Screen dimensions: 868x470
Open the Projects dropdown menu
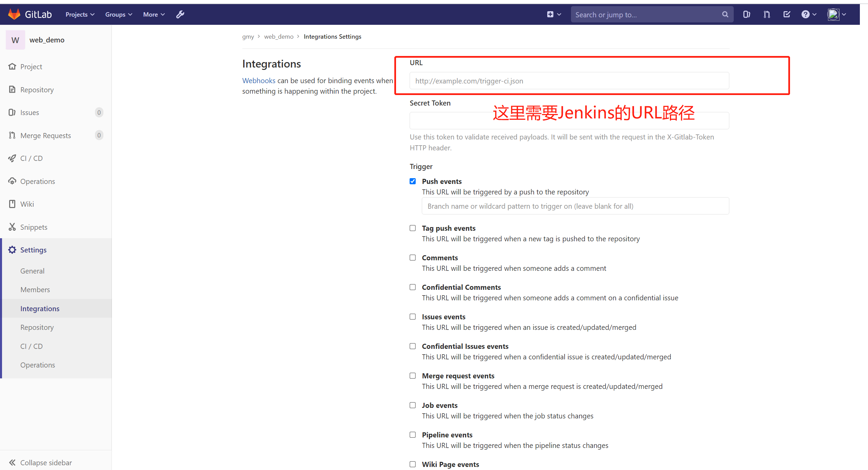(x=80, y=14)
